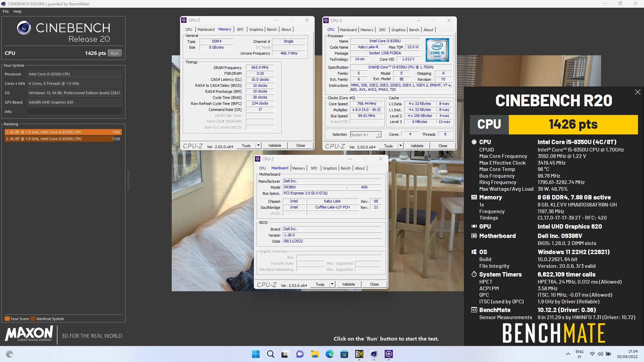Switch to BenchMate on the taskbar
Screen dimensions: 644x362
click(359, 354)
